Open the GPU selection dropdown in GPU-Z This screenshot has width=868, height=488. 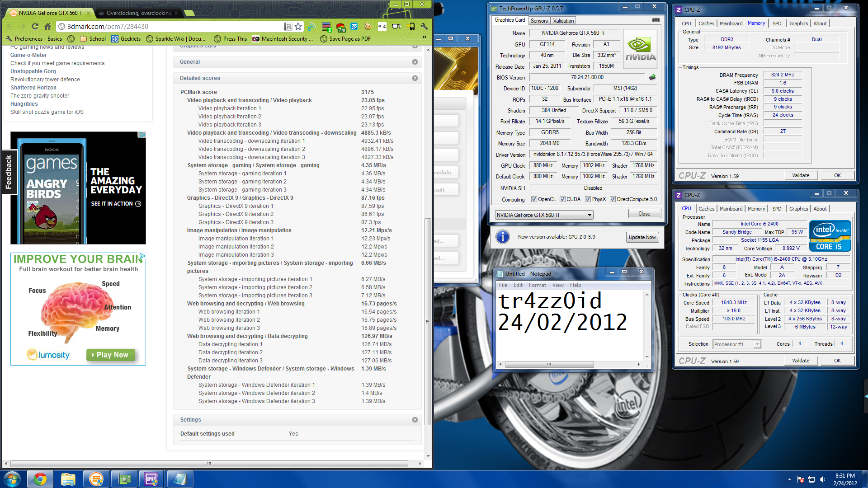coord(544,215)
